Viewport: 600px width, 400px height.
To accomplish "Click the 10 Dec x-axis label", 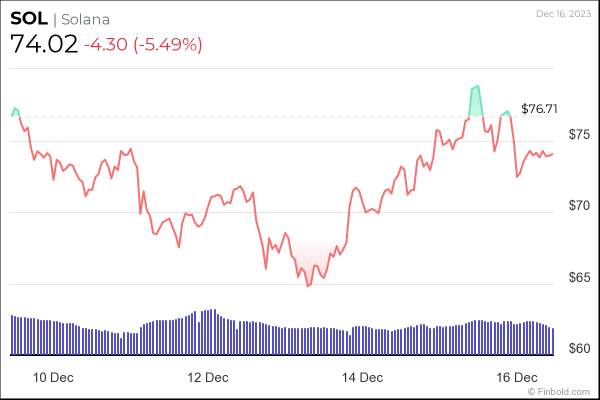I will tap(53, 377).
